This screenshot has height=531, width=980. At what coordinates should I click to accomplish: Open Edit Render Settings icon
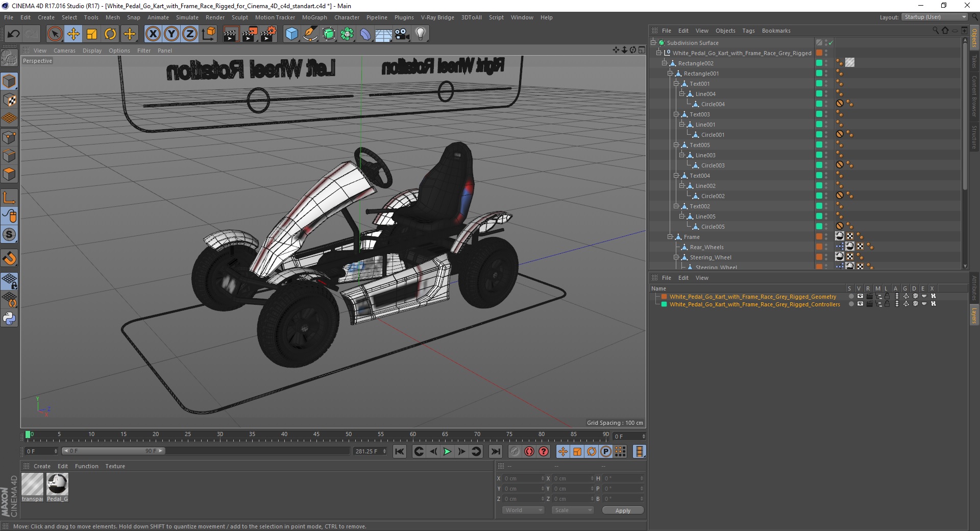click(x=268, y=34)
